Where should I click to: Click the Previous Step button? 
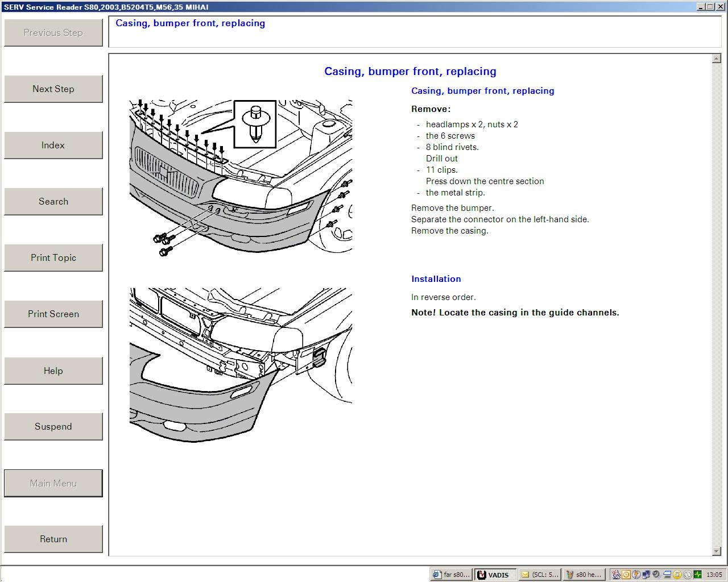[53, 33]
